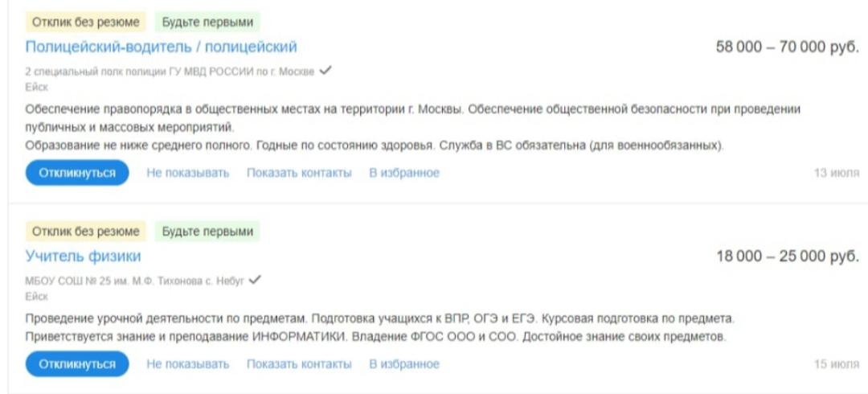
Task: Click Будьте первыми badge on police vacancy
Action: point(207,23)
